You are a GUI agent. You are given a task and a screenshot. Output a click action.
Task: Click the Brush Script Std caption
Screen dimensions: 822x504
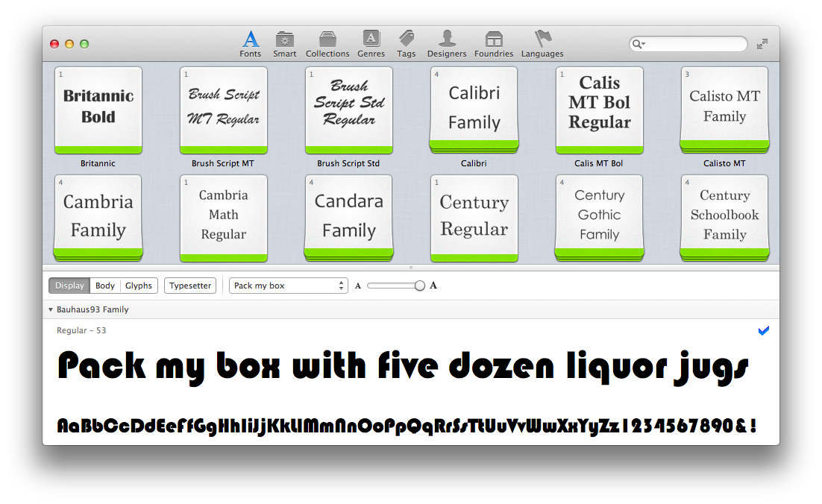click(x=348, y=163)
